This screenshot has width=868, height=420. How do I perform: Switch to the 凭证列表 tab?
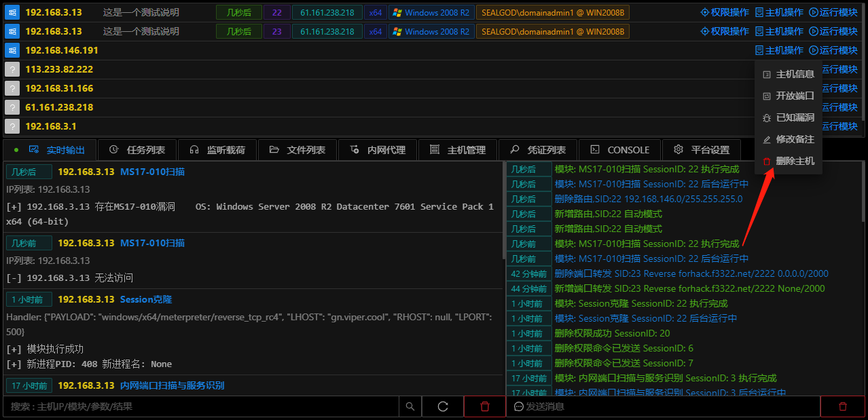coord(538,150)
